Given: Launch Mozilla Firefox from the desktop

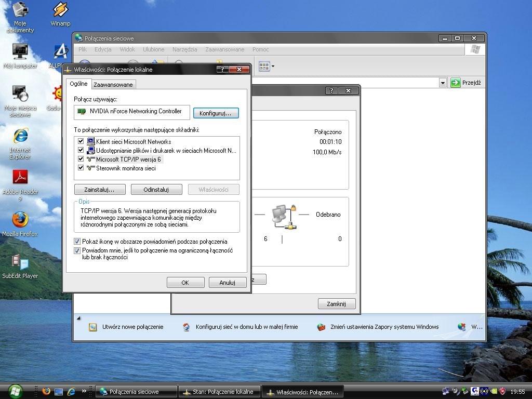Looking at the screenshot, I should [20, 224].
